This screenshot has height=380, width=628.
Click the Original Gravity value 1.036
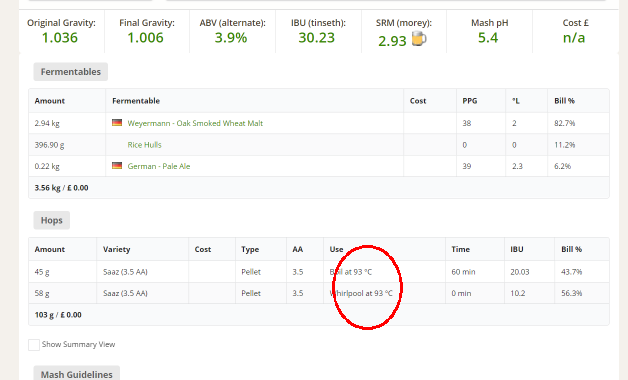tap(60, 38)
